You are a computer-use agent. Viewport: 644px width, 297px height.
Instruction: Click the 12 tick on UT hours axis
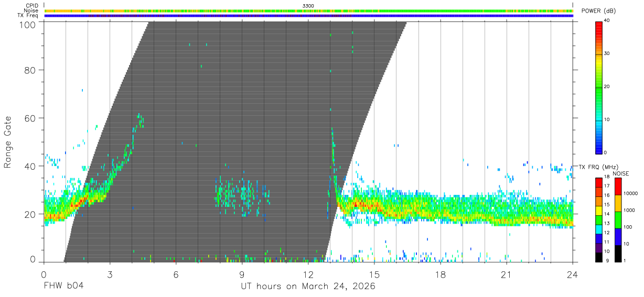coord(308,274)
